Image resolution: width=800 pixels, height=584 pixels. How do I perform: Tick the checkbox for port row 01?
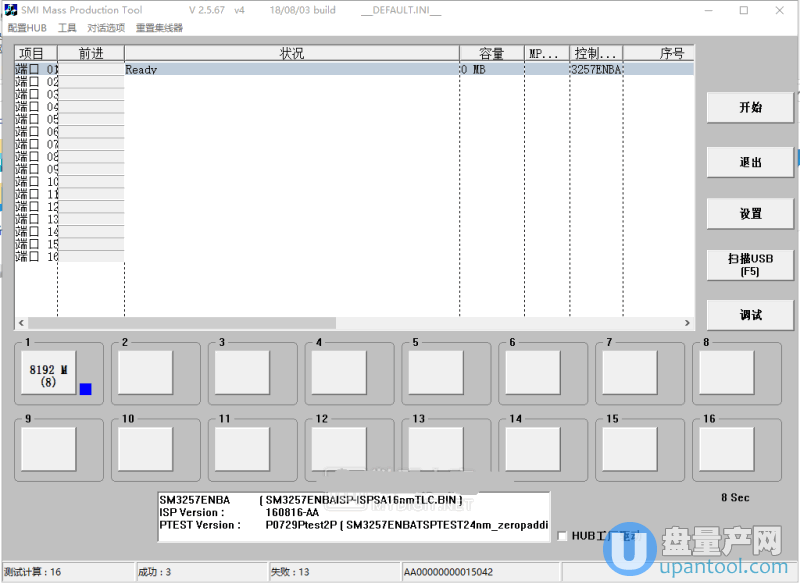coord(34,70)
